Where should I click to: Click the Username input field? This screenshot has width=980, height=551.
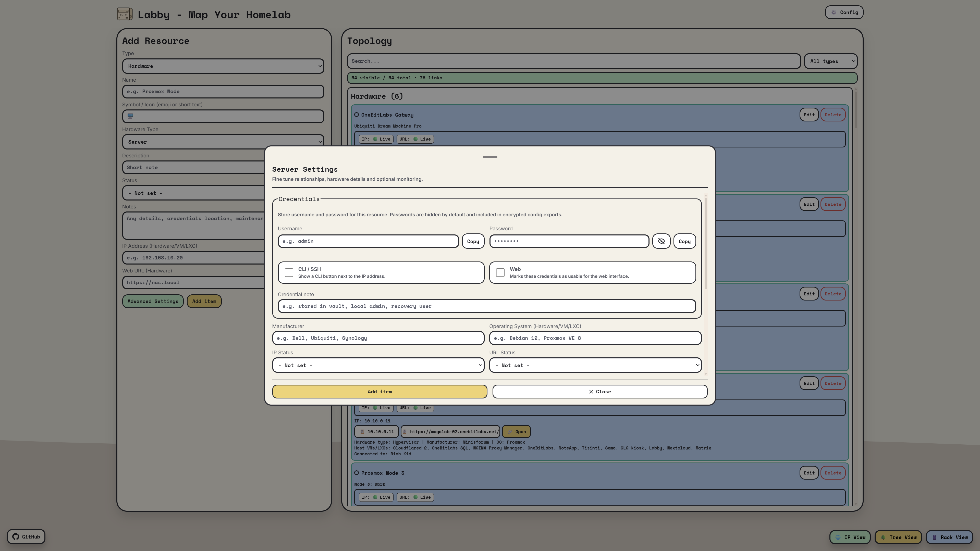[368, 241]
